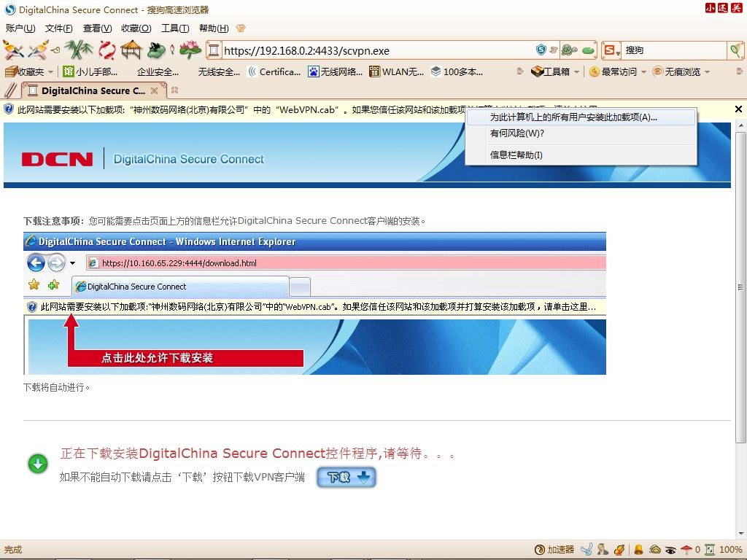The width and height of the screenshot is (747, 560).
Task: Open the Certifica... bookmark
Action: [x=274, y=71]
